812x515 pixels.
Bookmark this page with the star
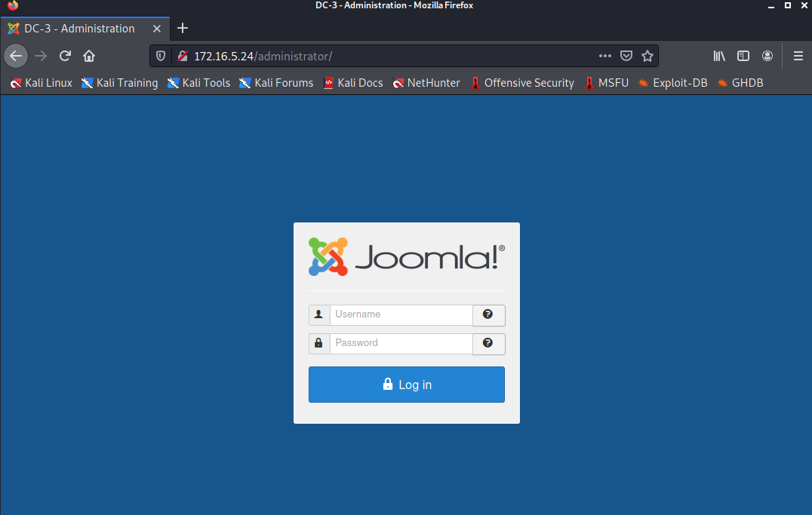[x=647, y=56]
